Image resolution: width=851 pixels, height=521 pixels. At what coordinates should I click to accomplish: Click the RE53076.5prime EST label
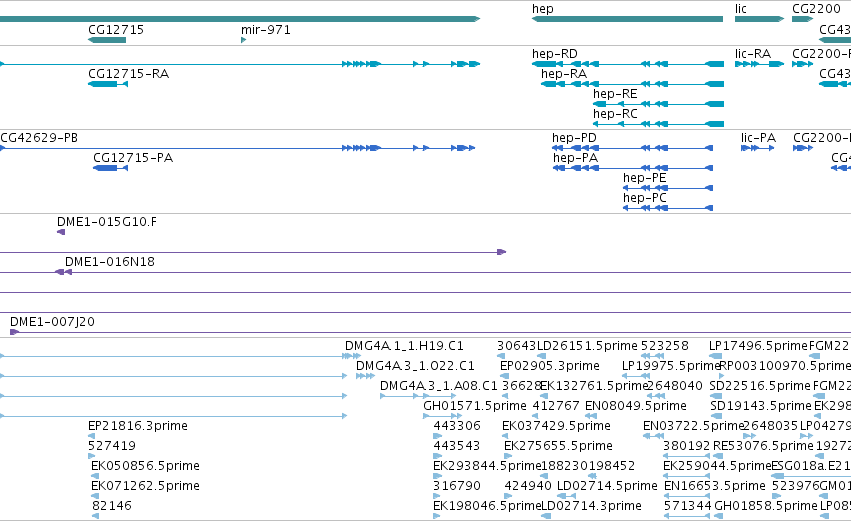764,446
